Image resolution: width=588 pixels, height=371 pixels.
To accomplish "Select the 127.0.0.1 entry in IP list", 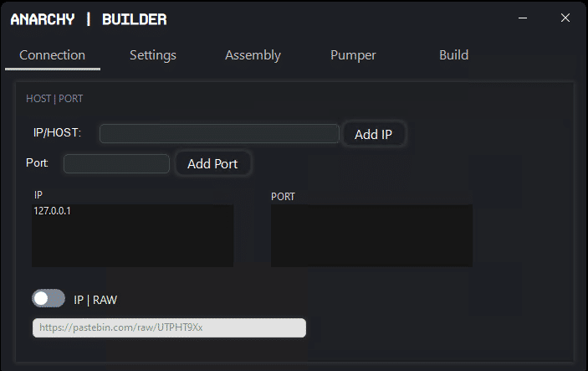I will [x=53, y=211].
